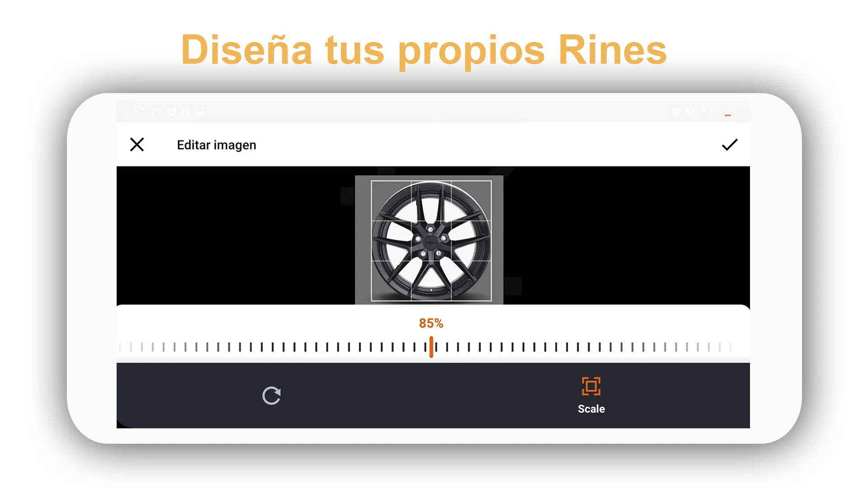Click the rotate/reset icon
Screen dimensions: 868x488
pos(273,394)
